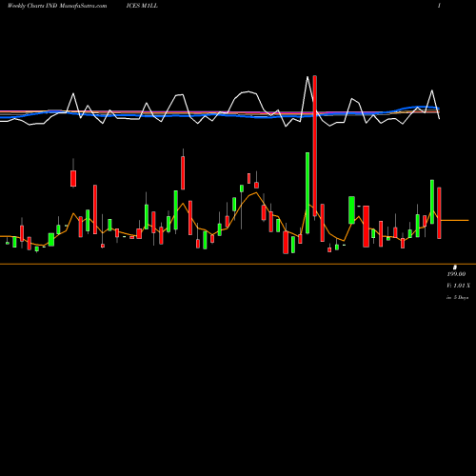Click the '199.09' price value
476x476 pixels.
[456, 274]
